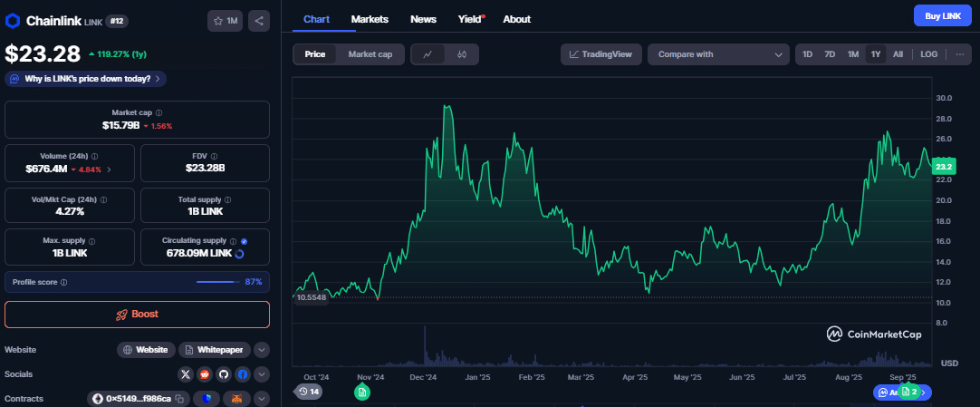Open the Reddit social link
Image resolution: width=980 pixels, height=407 pixels.
pos(205,374)
